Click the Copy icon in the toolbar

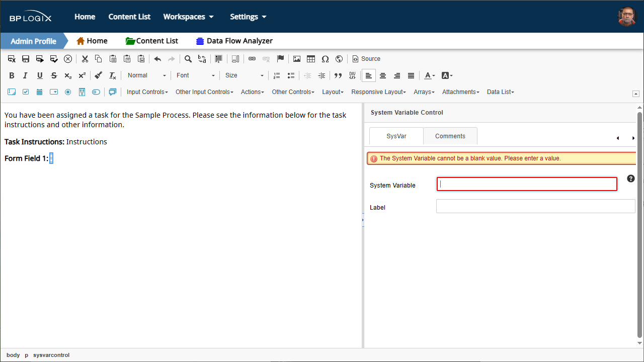[x=99, y=59]
